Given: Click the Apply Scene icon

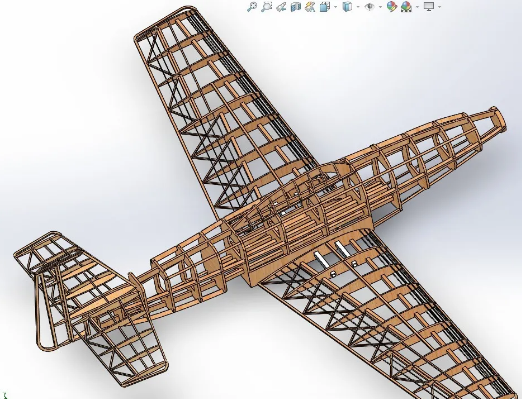Looking at the screenshot, I should point(406,7).
